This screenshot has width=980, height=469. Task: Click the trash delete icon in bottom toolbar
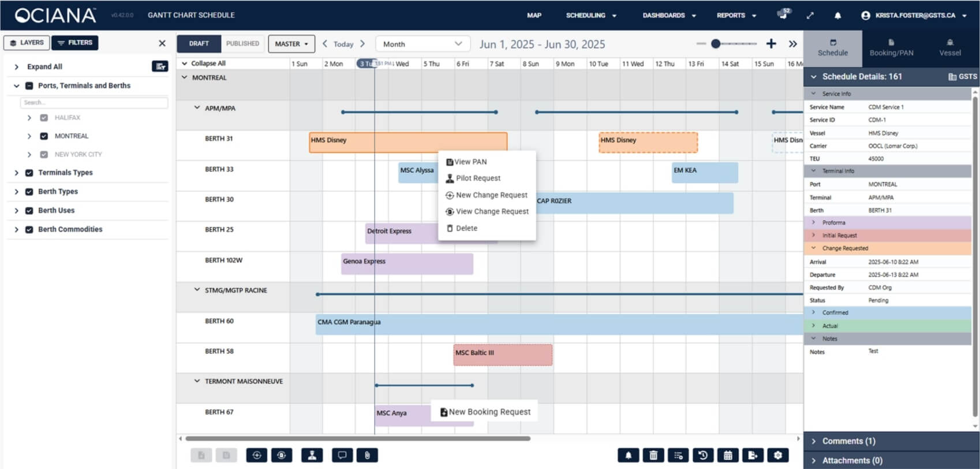[x=653, y=455]
